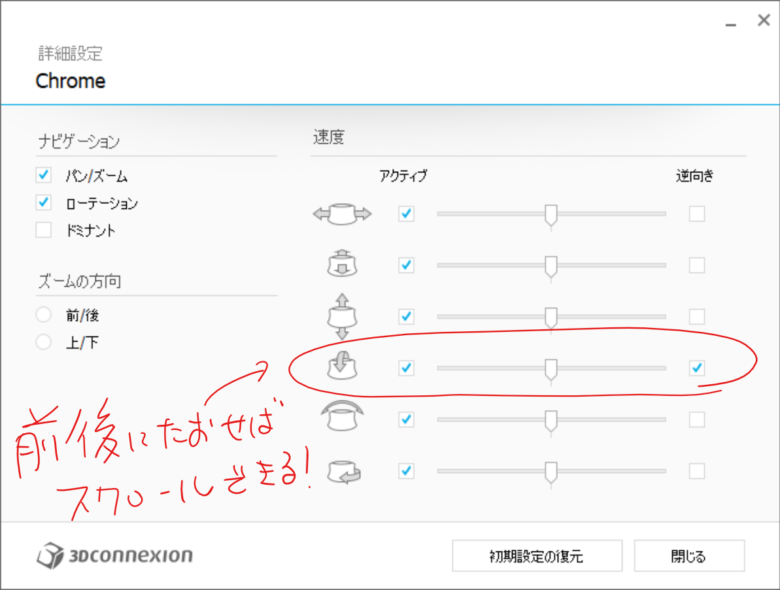Select the 前/後 zoom direction radio
Screen dimensions: 780x590
click(x=43, y=314)
